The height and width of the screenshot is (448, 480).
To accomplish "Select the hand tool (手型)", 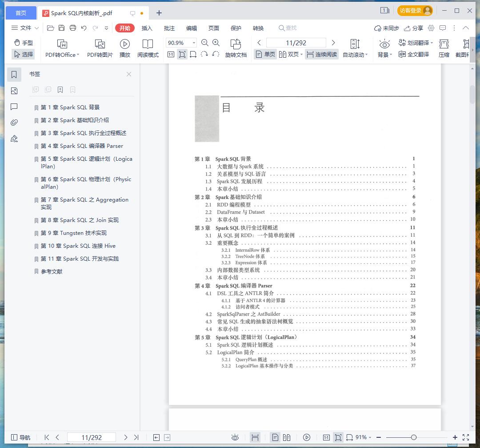I will click(x=24, y=43).
